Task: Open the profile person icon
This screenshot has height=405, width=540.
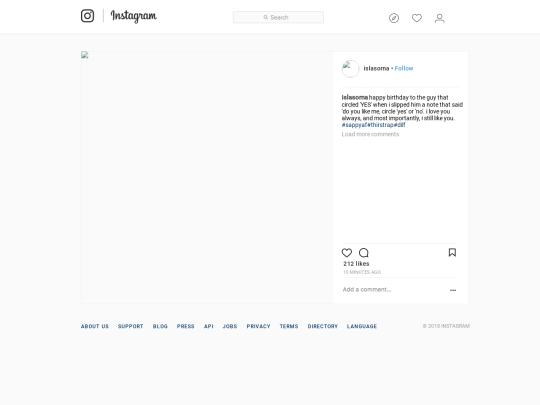Action: [439, 18]
